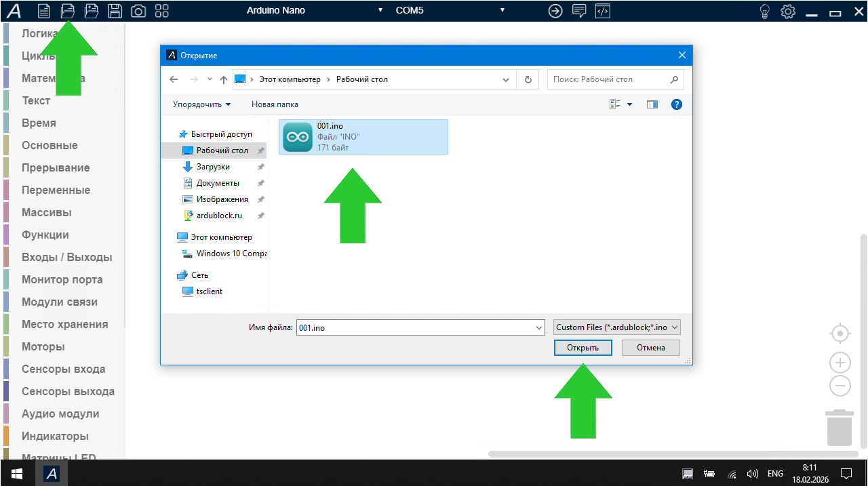The height and width of the screenshot is (486, 868).
Task: Select Загрузки in the navigation pane
Action: (213, 167)
